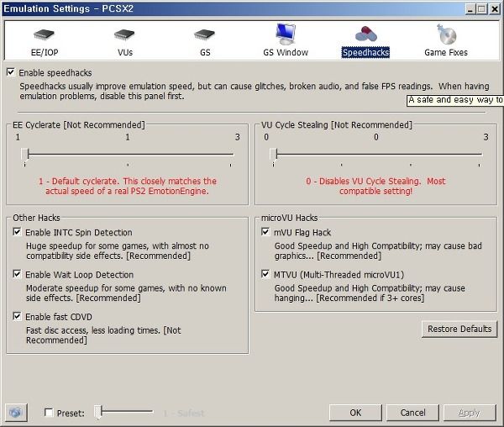Viewport: 504px width, 427px height.
Task: Uncheck Enable speedhacks
Action: [11, 72]
